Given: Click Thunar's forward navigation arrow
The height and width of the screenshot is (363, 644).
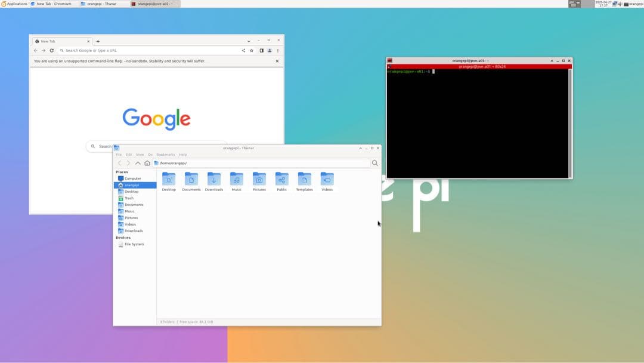Looking at the screenshot, I should point(128,162).
